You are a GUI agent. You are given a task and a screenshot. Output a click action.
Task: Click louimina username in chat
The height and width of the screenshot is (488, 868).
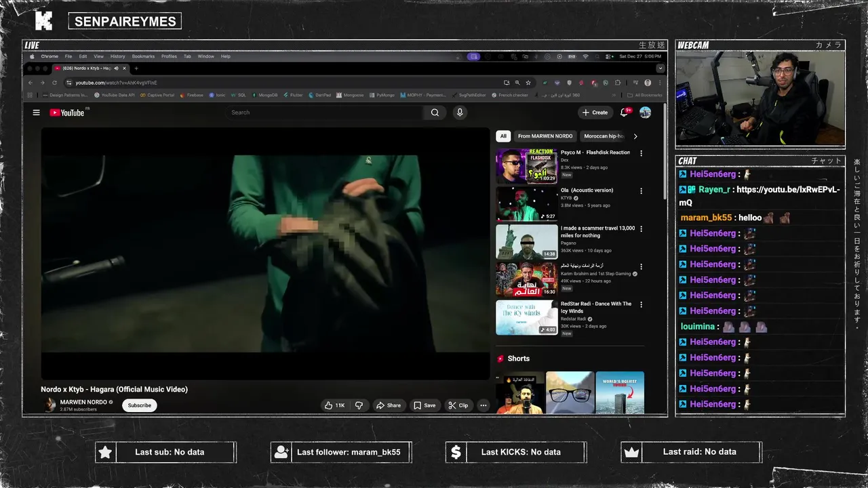(698, 327)
